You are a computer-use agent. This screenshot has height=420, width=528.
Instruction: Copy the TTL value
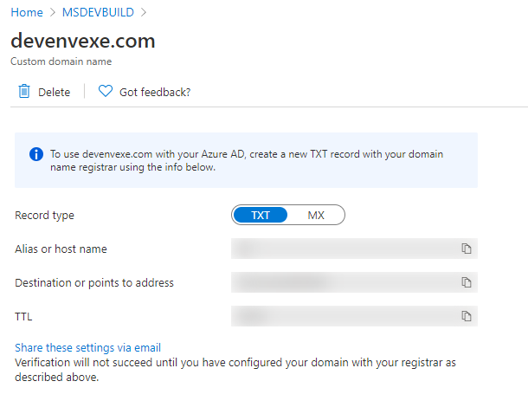pyautogui.click(x=466, y=316)
